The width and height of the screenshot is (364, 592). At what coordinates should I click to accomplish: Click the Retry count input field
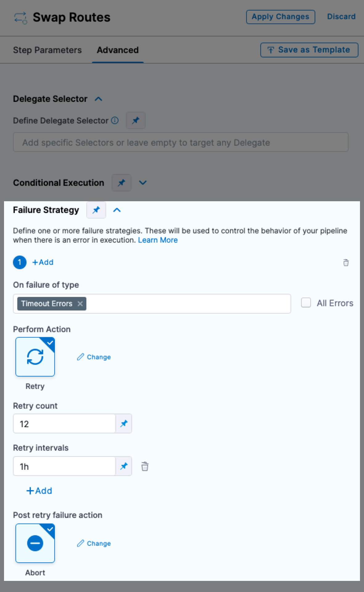point(64,423)
